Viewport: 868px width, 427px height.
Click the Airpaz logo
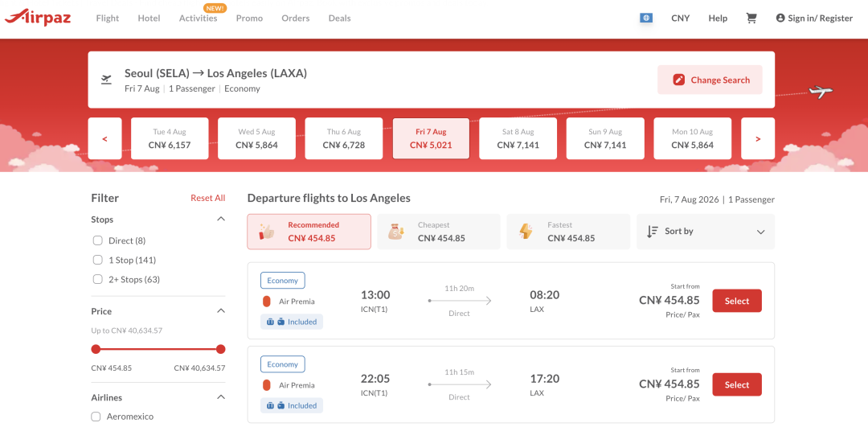click(x=39, y=17)
